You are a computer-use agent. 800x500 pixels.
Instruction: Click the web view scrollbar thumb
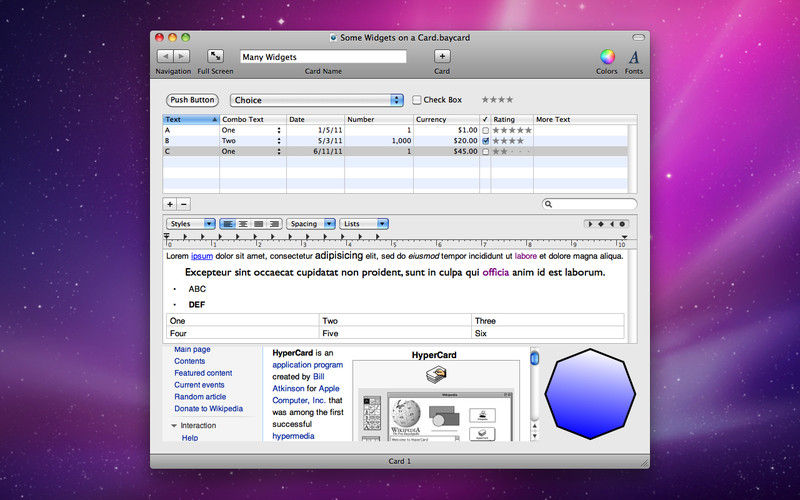(x=534, y=358)
